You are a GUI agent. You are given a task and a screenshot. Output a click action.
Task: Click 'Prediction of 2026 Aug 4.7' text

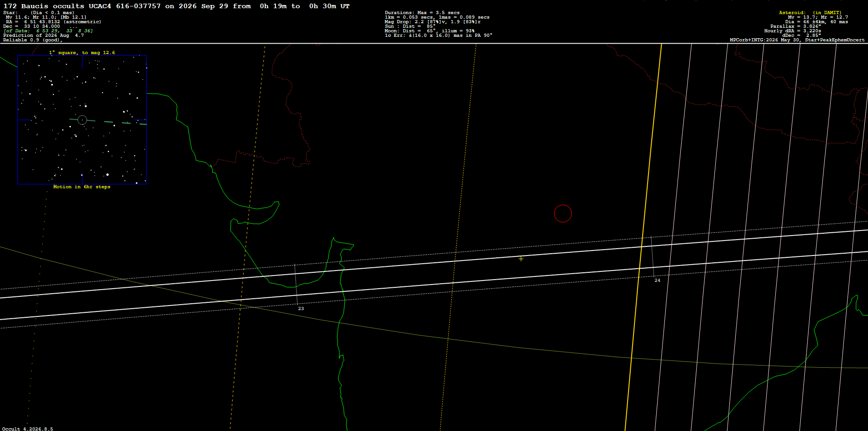44,35
